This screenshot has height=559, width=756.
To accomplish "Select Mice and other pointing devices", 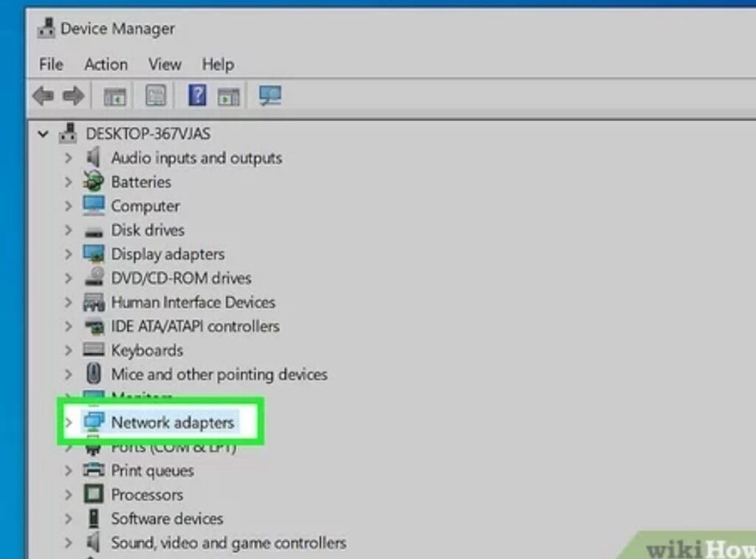I will pos(219,374).
